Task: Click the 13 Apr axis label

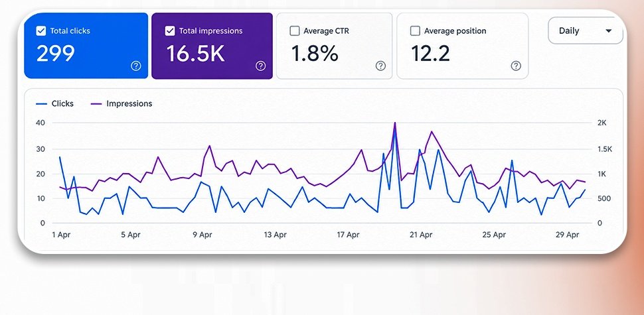Action: (275, 235)
